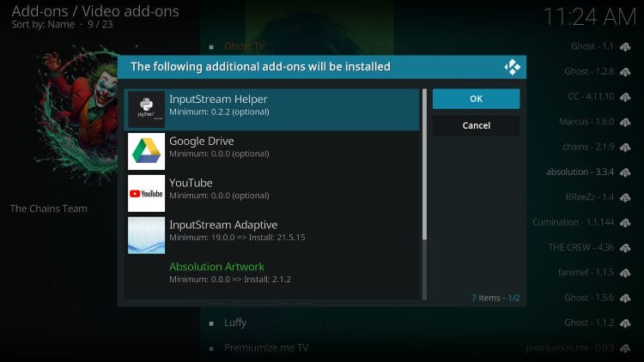Select the Absolution Artwork add-on row
644x362 pixels.
point(272,277)
